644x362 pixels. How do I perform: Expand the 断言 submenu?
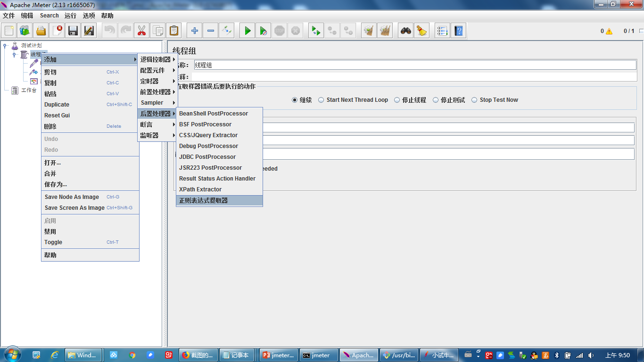pyautogui.click(x=157, y=124)
